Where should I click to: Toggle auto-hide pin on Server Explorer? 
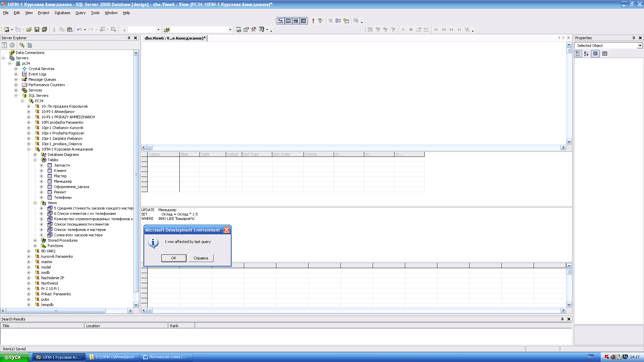pos(129,38)
